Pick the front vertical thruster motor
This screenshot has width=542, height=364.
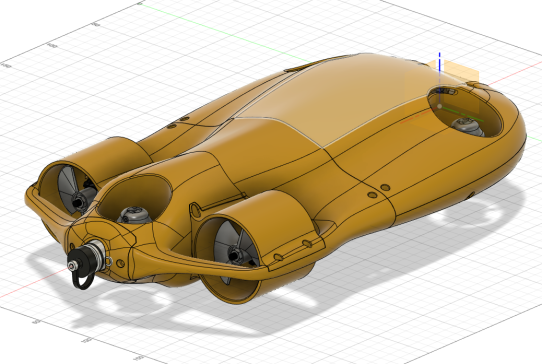[135, 215]
